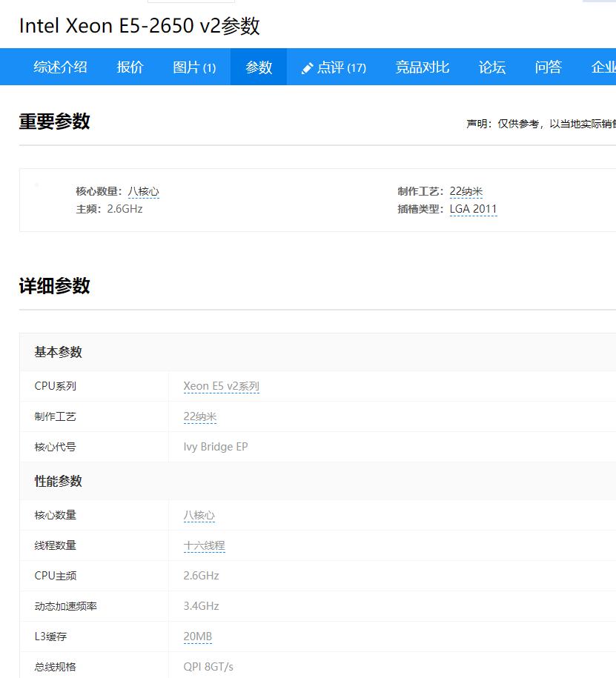The width and height of the screenshot is (616, 678).
Task: View the 图片 (1) tab
Action: (x=193, y=67)
